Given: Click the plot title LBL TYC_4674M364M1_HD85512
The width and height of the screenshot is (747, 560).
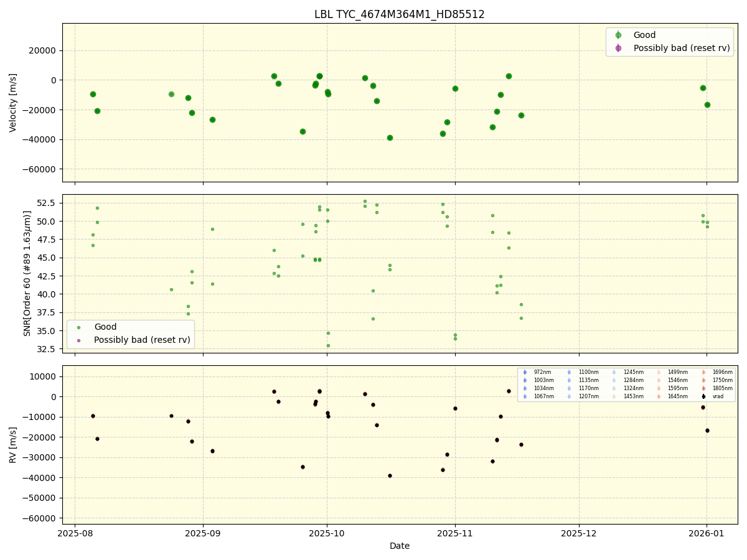Looking at the screenshot, I should coord(399,14).
